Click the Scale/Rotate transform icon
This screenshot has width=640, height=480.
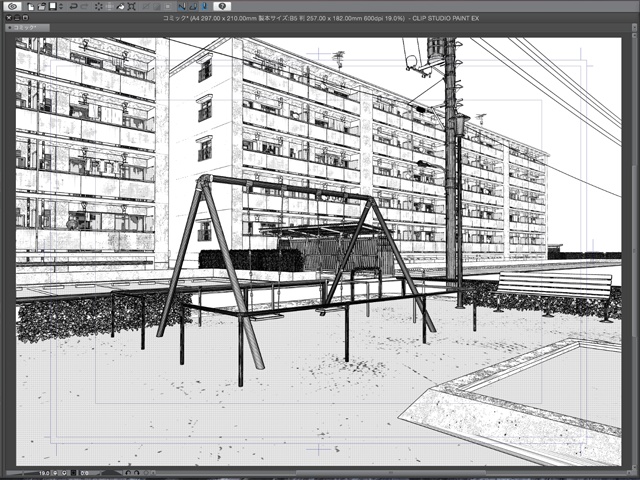tap(131, 6)
